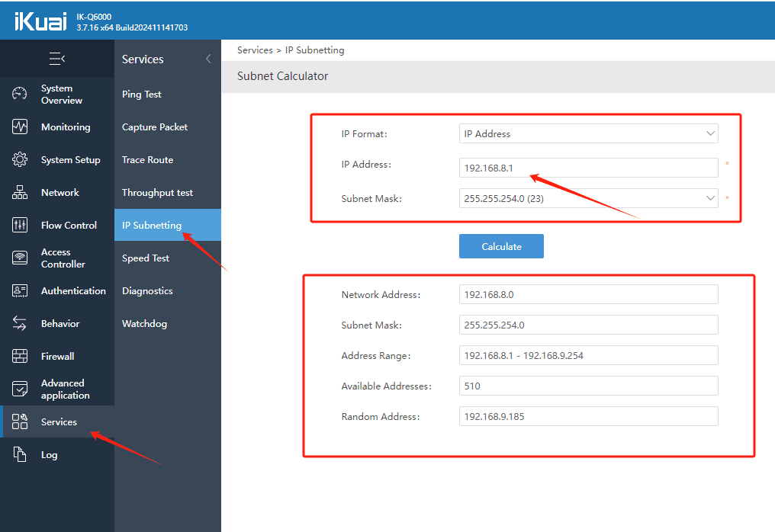Toggle the sidebar hamburger collapse icon
The height and width of the screenshot is (532, 775).
point(57,59)
